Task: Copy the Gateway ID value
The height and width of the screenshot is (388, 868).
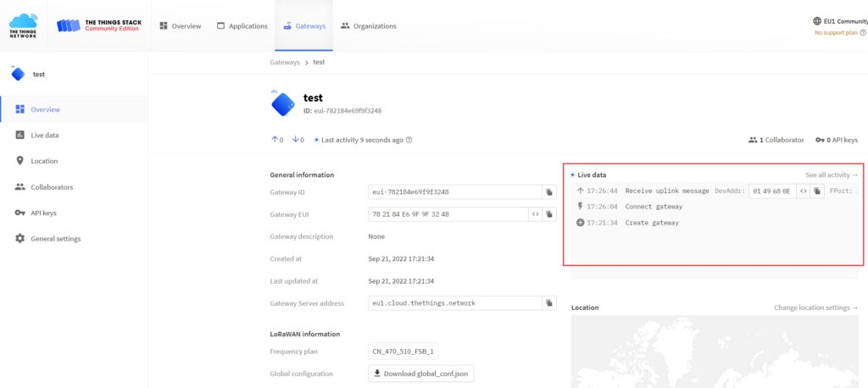Action: [549, 192]
